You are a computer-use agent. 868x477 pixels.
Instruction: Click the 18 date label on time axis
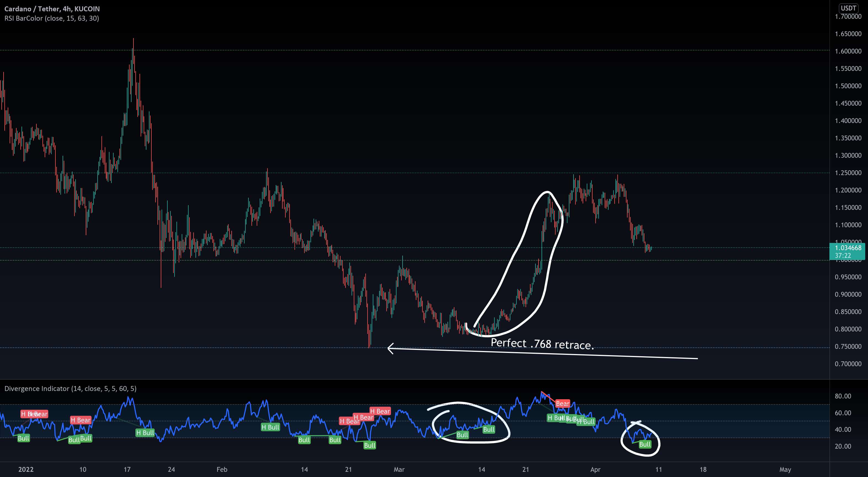pyautogui.click(x=703, y=470)
